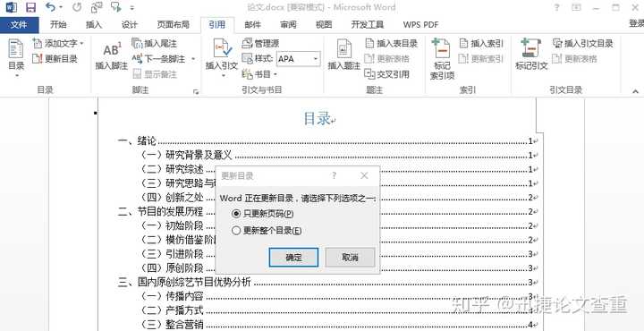
Task: Click 取消 in the 更新目录 dialog
Action: (x=350, y=257)
